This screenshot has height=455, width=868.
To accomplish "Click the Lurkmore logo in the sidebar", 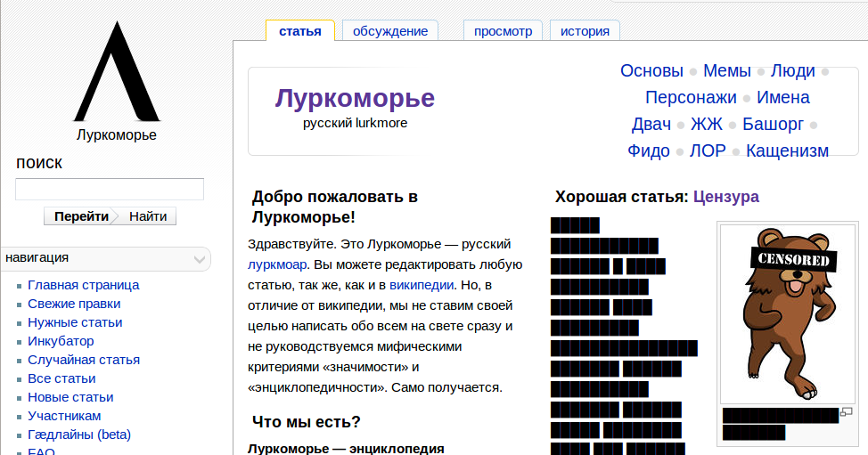I will pyautogui.click(x=116, y=78).
